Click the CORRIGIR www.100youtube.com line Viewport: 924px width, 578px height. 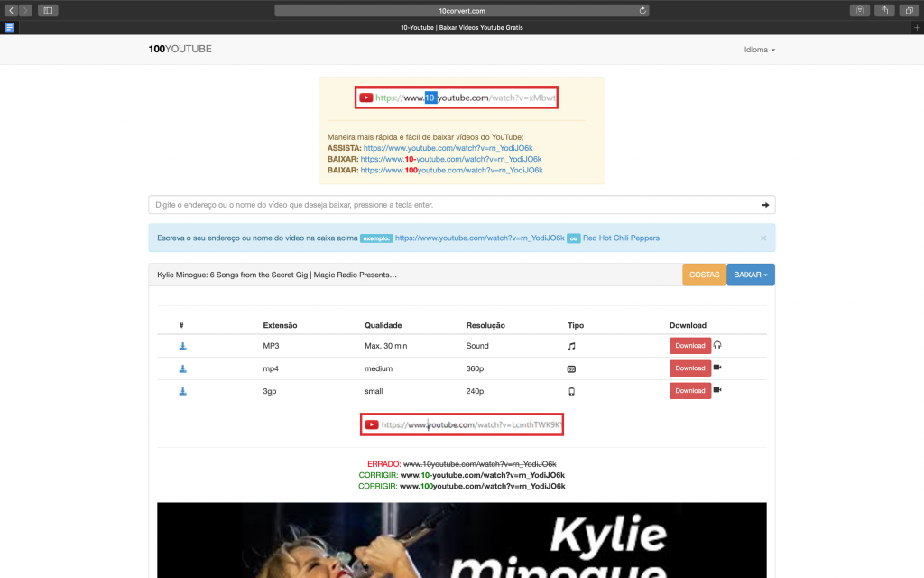(x=462, y=487)
